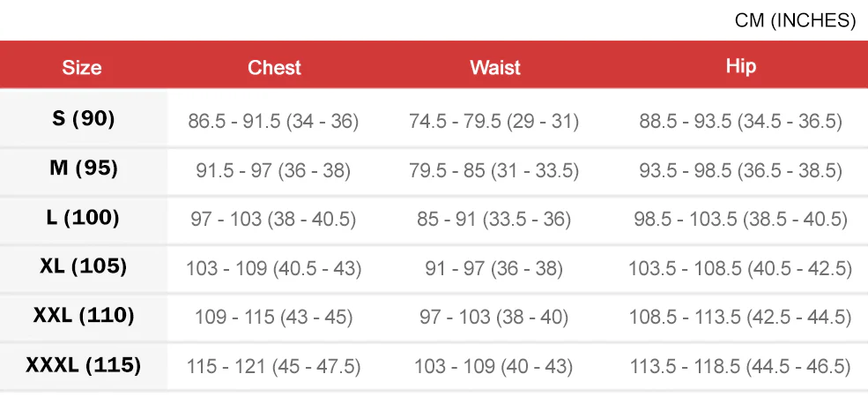Screen dimensions: 868x404
Task: Select the XXL (110) size row label
Action: pos(84,316)
